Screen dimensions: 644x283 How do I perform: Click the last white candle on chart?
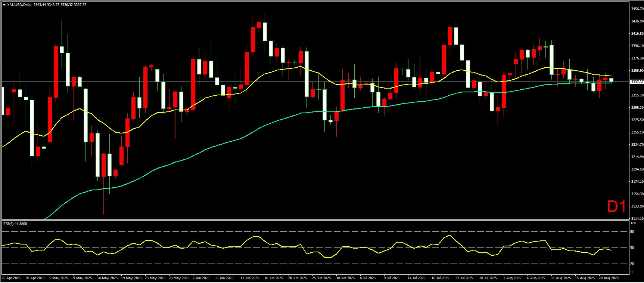(611, 80)
